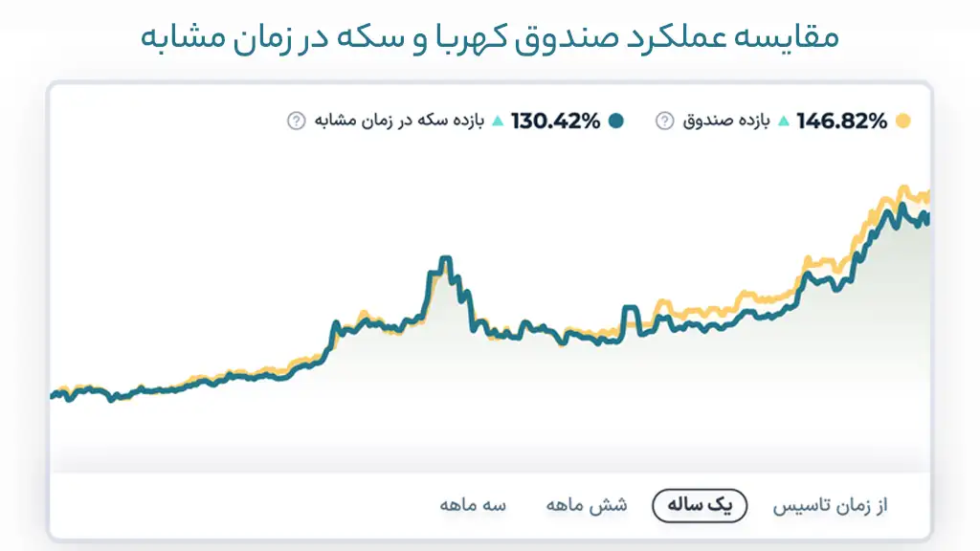This screenshot has width=980, height=551.
Task: Switch to the از زمان تاسیس range tab
Action: coord(830,505)
